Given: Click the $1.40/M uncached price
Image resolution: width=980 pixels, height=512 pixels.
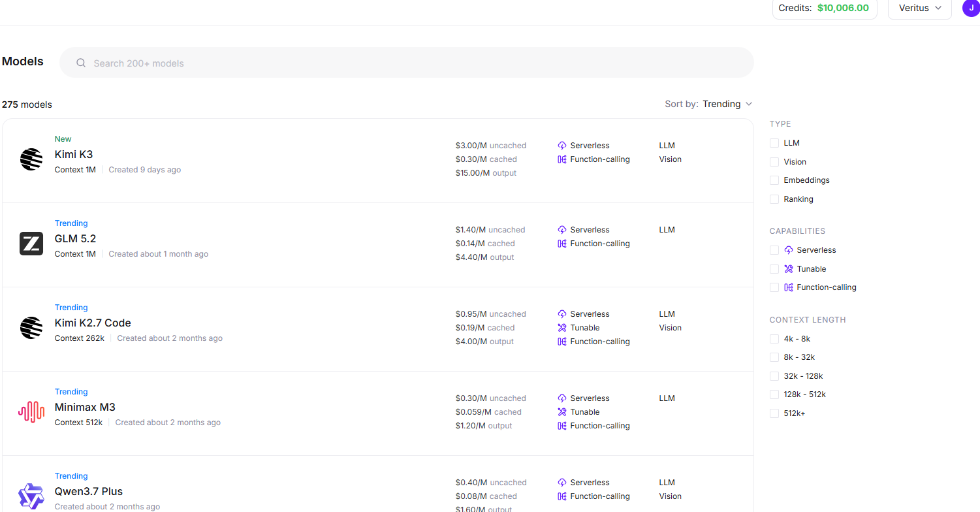Looking at the screenshot, I should [x=490, y=230].
